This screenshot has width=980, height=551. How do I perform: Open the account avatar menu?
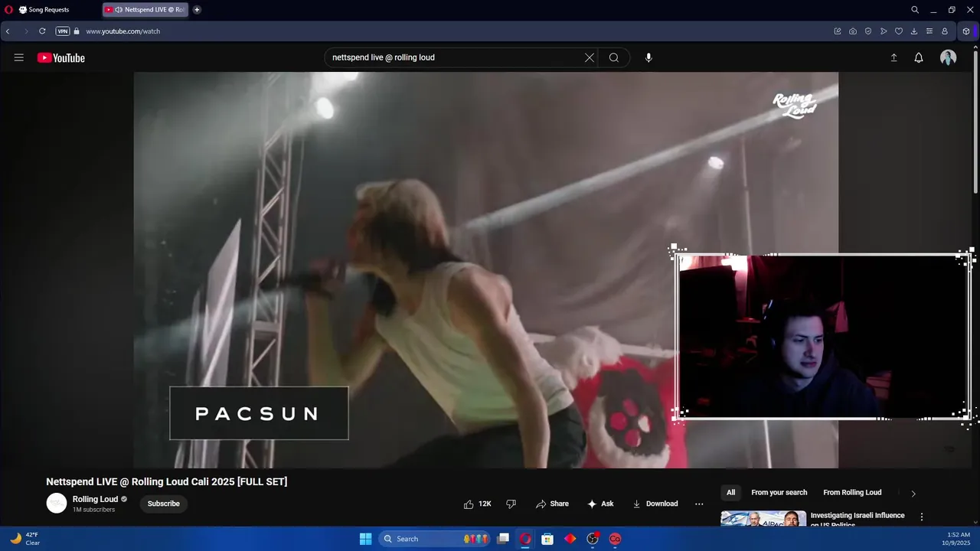coord(949,57)
